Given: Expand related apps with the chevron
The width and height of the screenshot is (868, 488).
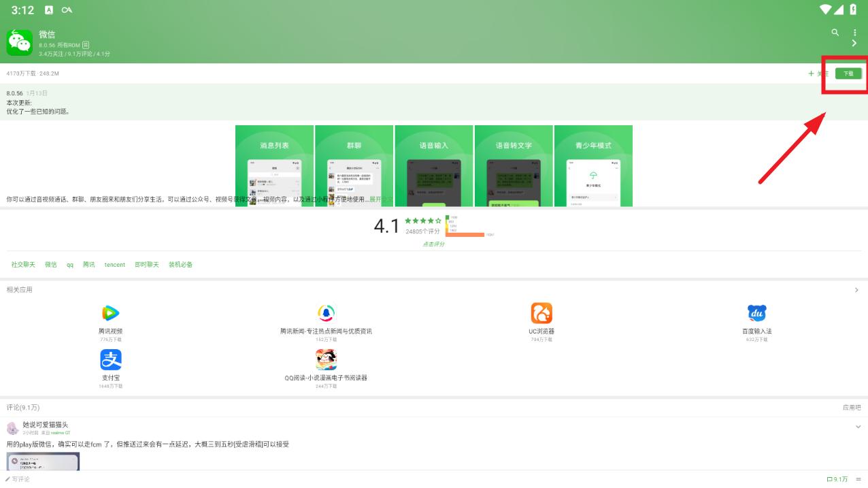Looking at the screenshot, I should click(856, 290).
